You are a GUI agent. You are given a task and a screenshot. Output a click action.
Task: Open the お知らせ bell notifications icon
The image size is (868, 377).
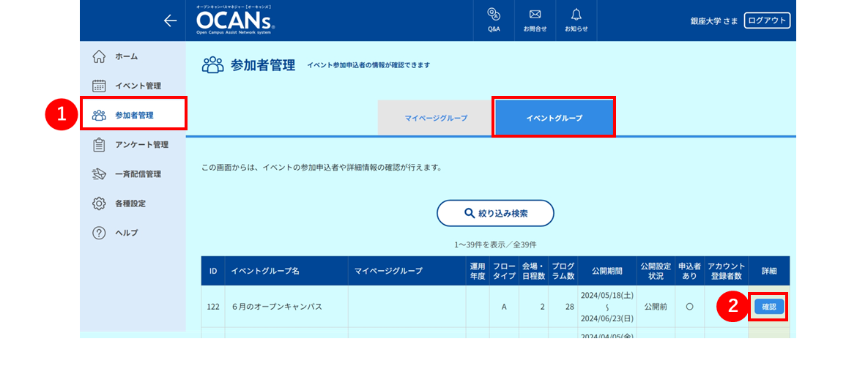coord(576,20)
